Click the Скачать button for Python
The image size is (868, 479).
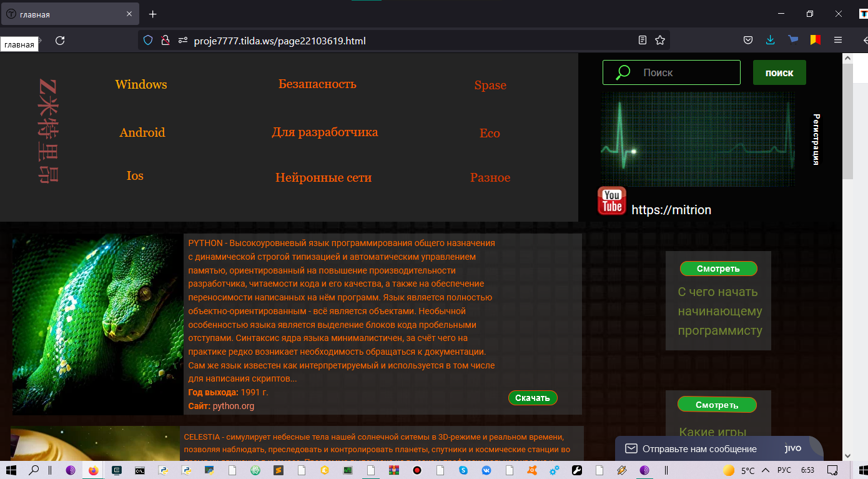click(x=533, y=398)
